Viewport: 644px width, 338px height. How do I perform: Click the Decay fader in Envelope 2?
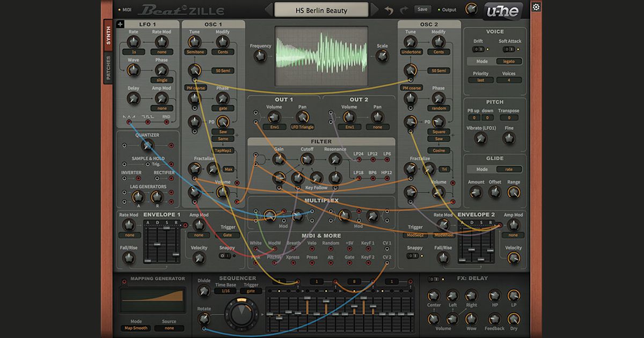click(x=472, y=249)
